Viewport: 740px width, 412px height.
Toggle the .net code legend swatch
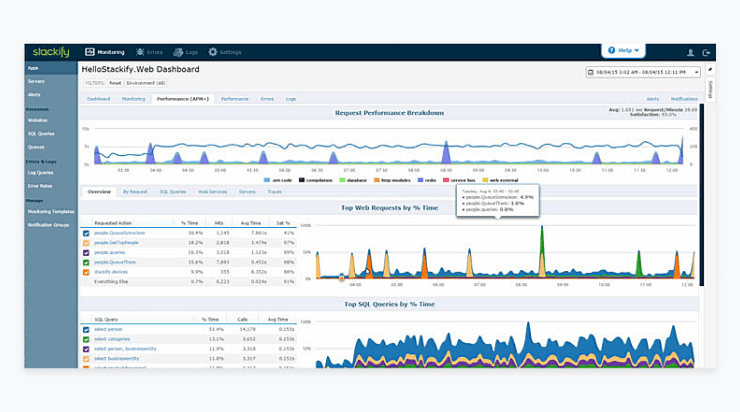point(267,180)
